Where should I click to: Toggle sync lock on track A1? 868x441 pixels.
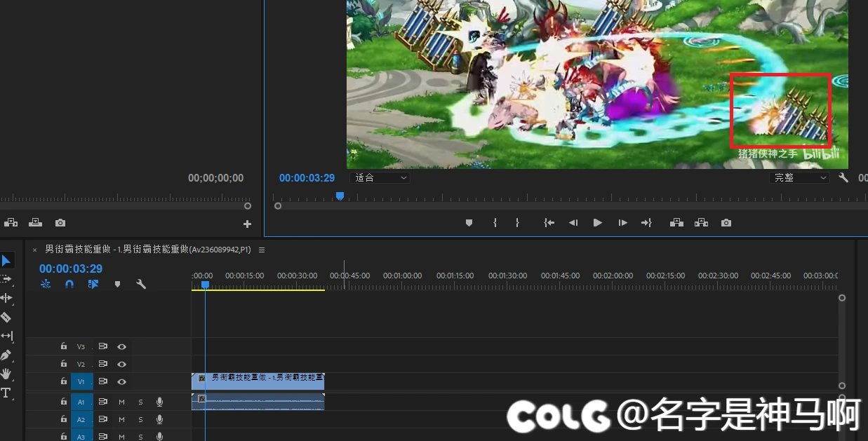(x=102, y=402)
